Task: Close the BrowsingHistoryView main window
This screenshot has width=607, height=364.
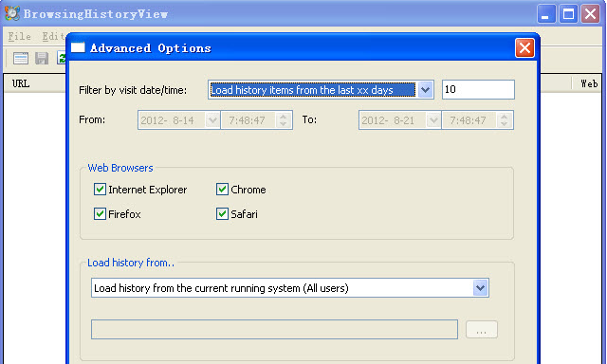Action: point(590,14)
